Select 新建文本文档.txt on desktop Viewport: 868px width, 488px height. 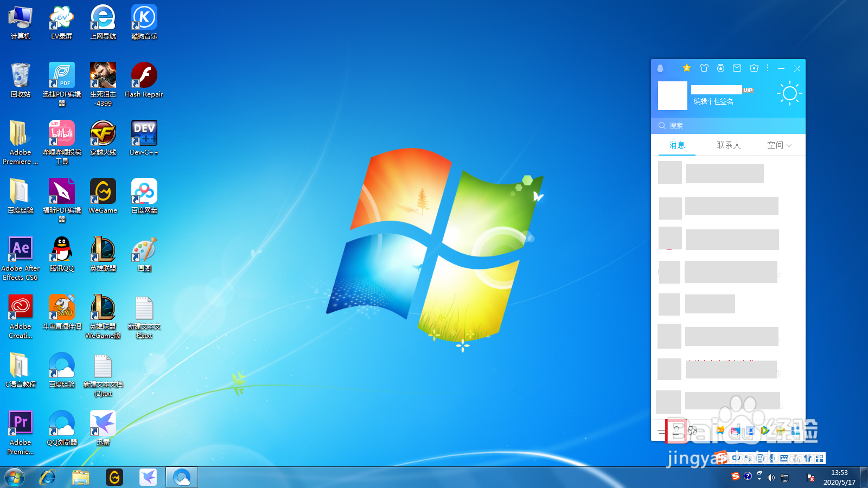(x=144, y=317)
